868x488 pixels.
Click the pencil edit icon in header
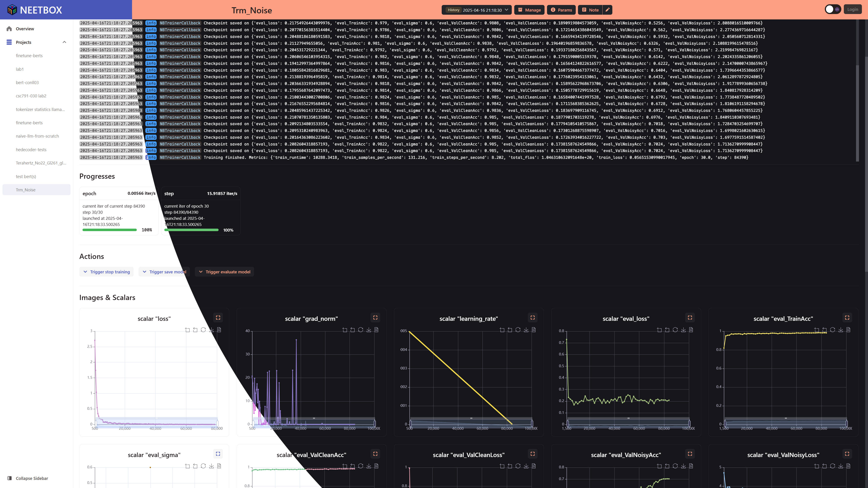(x=608, y=10)
